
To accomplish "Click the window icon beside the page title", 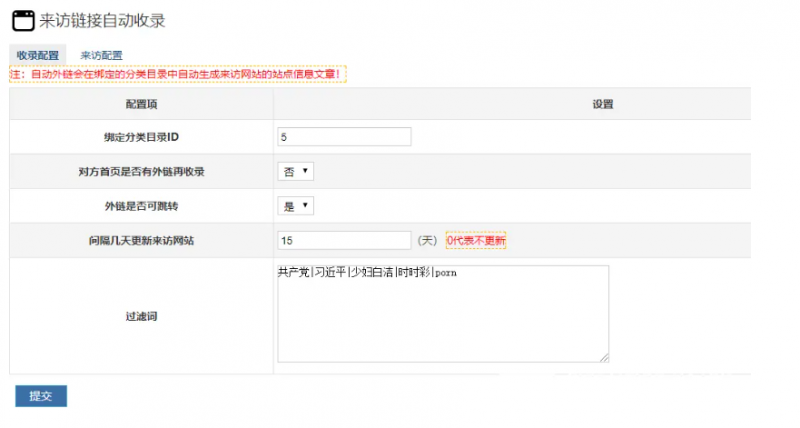I will (x=23, y=20).
